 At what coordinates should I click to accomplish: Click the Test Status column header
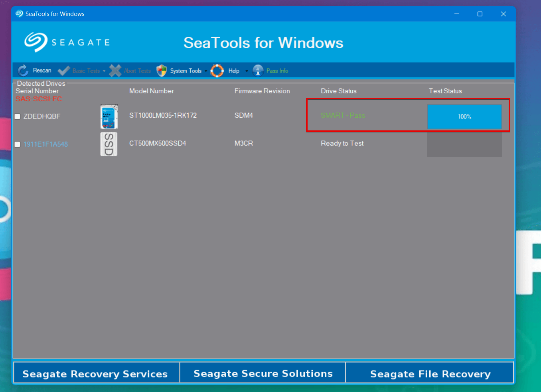445,91
